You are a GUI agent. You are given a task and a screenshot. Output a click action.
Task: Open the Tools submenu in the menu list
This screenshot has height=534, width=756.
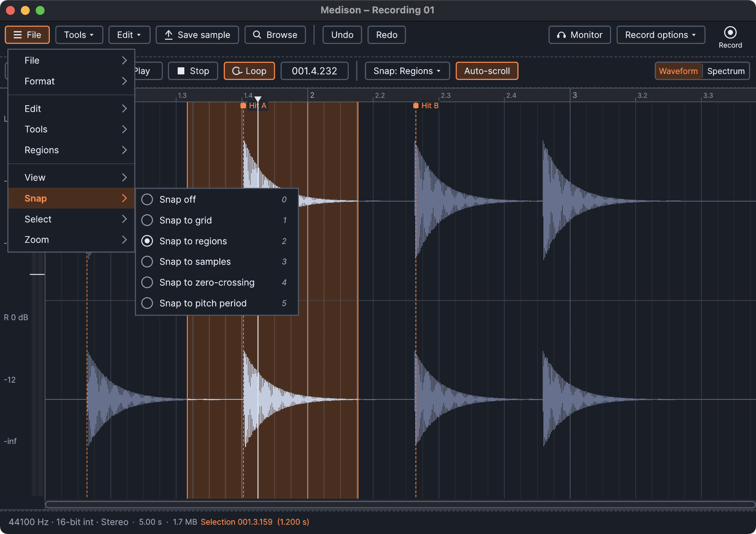click(x=71, y=129)
